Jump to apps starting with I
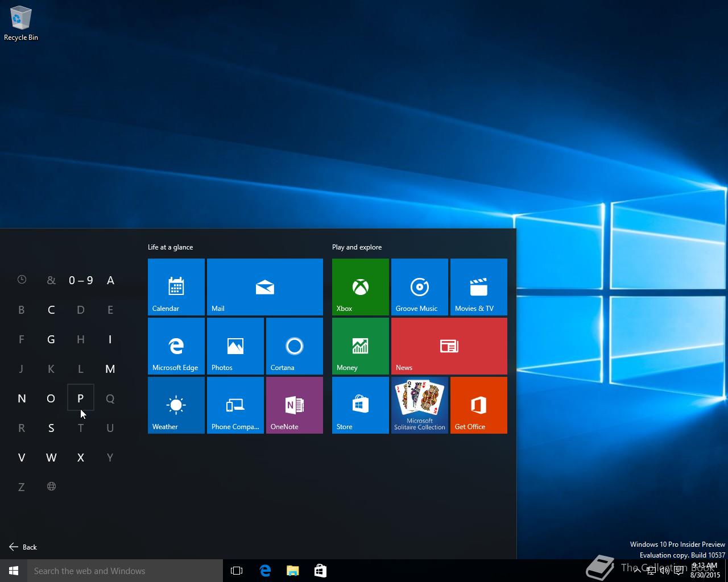 pos(110,339)
